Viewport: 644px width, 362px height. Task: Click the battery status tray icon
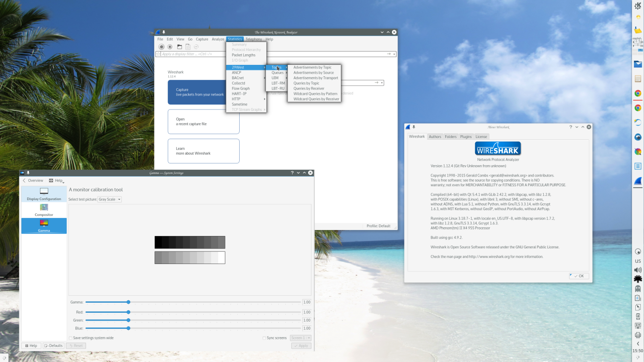pos(638,298)
